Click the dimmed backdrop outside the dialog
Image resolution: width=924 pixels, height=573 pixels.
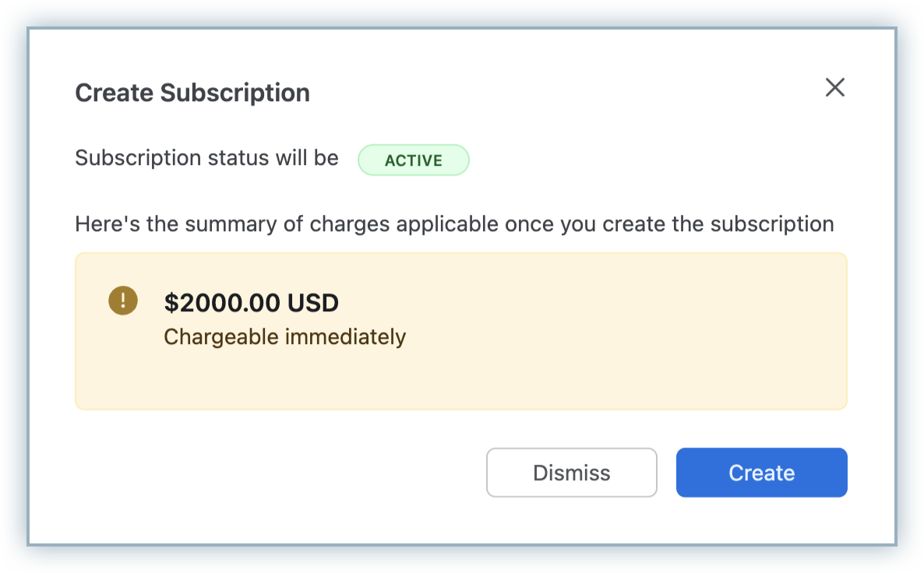coord(14,311)
